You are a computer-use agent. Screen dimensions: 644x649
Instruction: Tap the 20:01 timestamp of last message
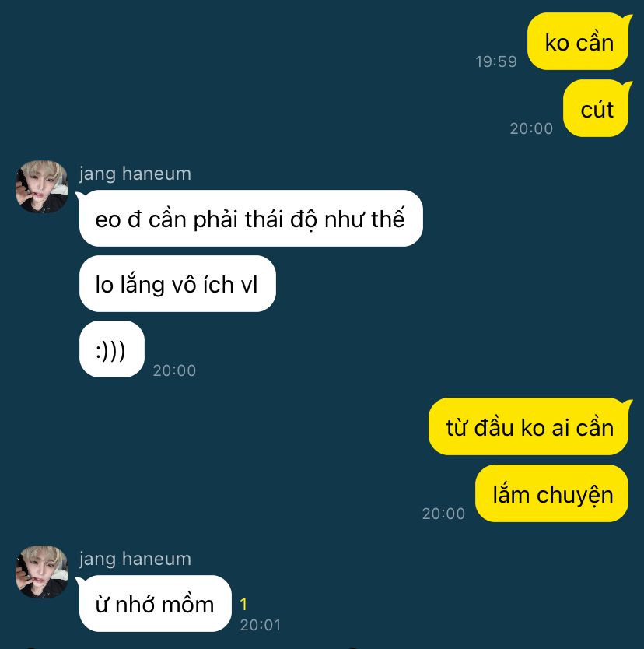click(x=261, y=625)
